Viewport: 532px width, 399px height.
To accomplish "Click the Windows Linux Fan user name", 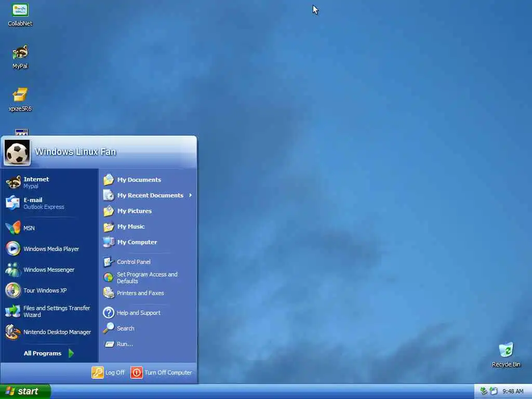I will [75, 152].
